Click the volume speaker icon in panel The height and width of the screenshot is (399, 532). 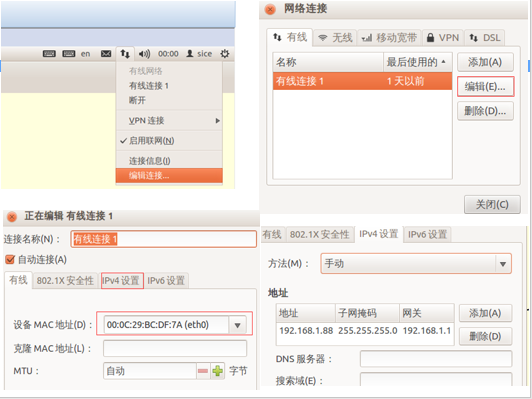145,54
